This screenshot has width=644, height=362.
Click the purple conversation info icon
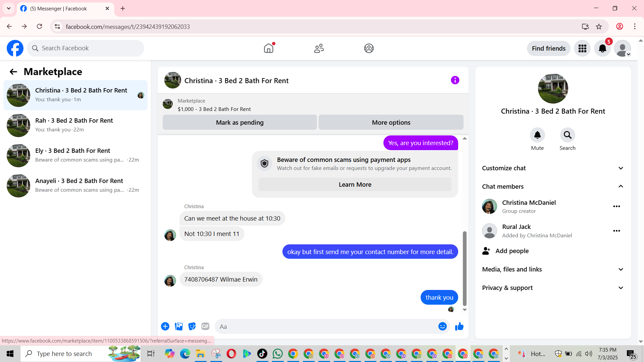(x=455, y=80)
